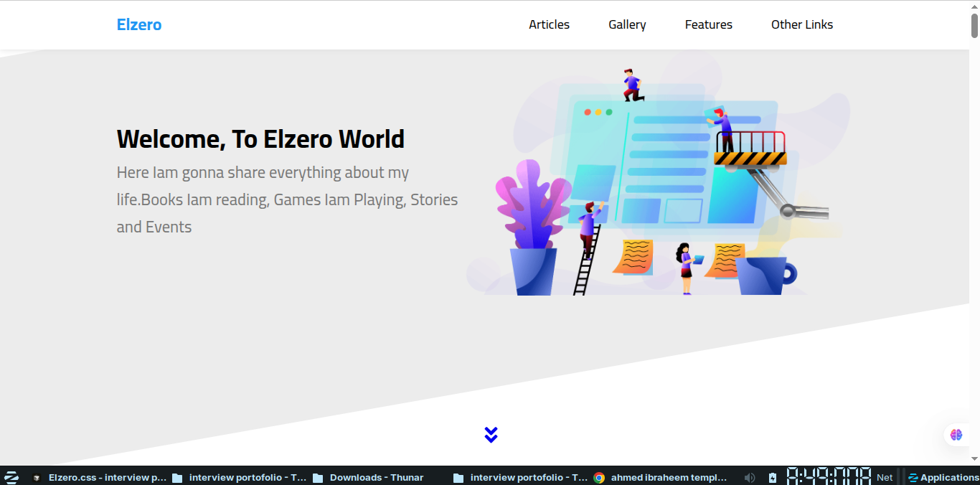Click the blue double-chevron scroll-down arrow
Image resolution: width=980 pixels, height=485 pixels.
[x=491, y=435]
